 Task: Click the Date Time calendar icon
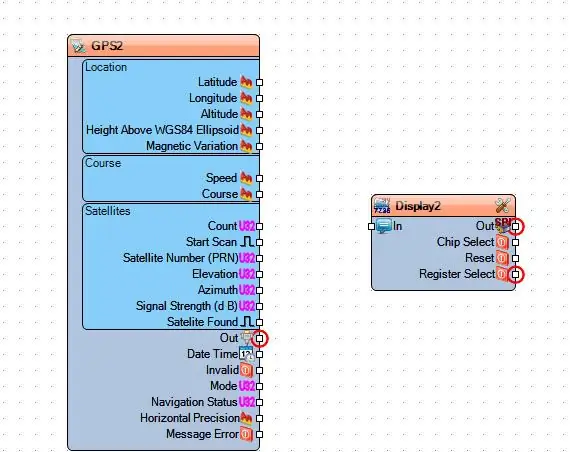[246, 354]
